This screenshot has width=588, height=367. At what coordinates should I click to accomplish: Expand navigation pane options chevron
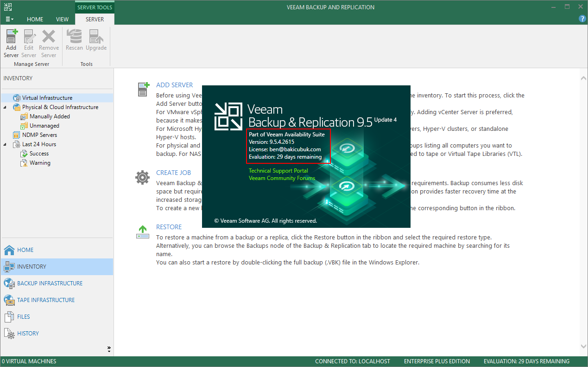point(109,348)
